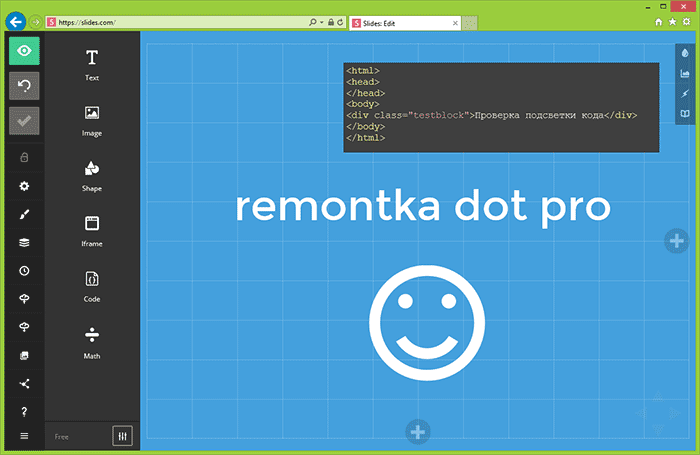Click the checkmark save button
This screenshot has width=700, height=455.
24,121
